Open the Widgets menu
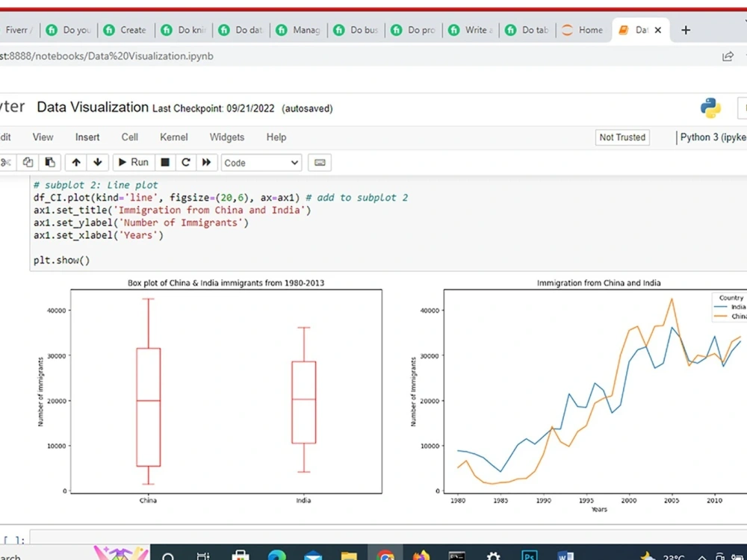The width and height of the screenshot is (747, 560). click(226, 137)
